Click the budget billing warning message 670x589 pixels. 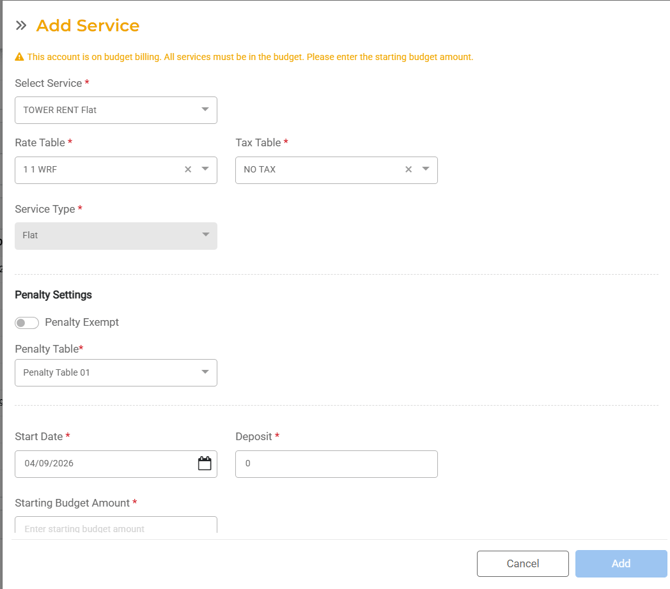[250, 57]
